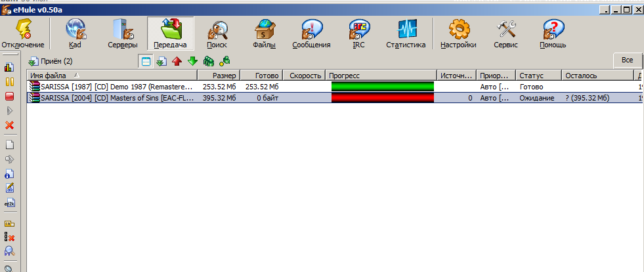Sort by Прогресс column header
The height and width of the screenshot is (272, 644).
click(381, 76)
